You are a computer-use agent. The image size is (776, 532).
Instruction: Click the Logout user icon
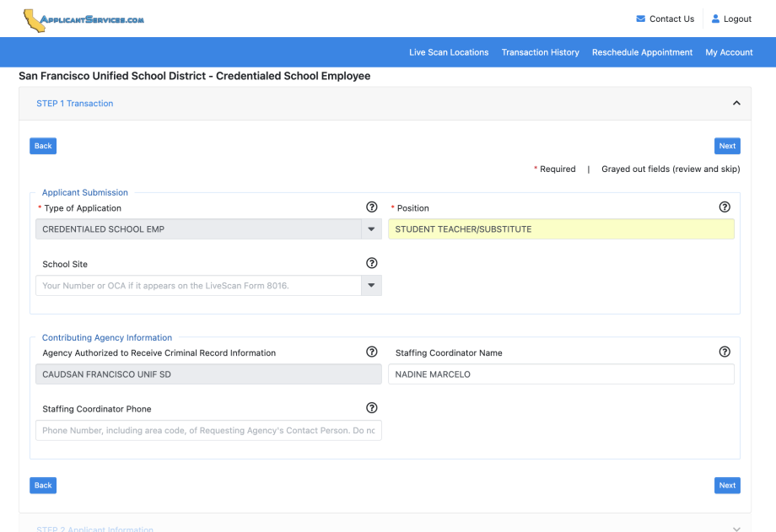715,19
